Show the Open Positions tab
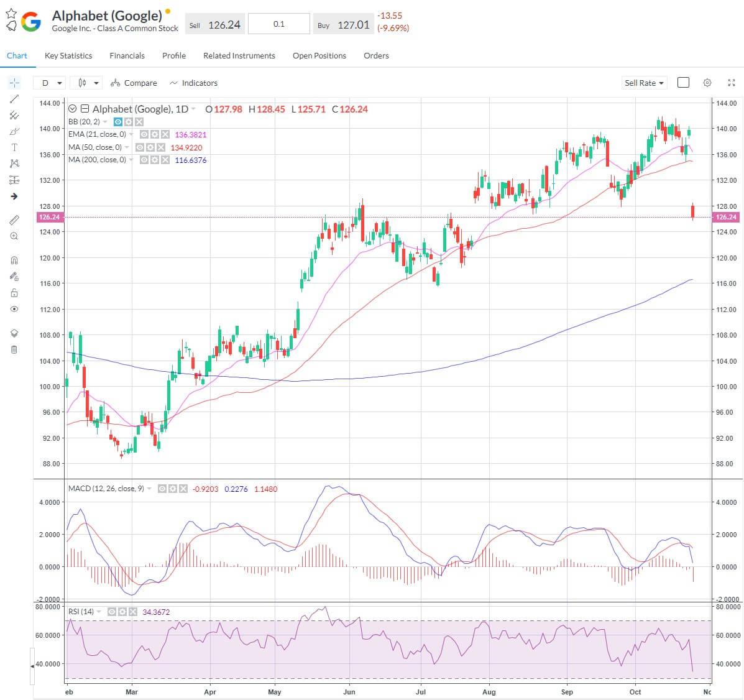 pos(319,55)
